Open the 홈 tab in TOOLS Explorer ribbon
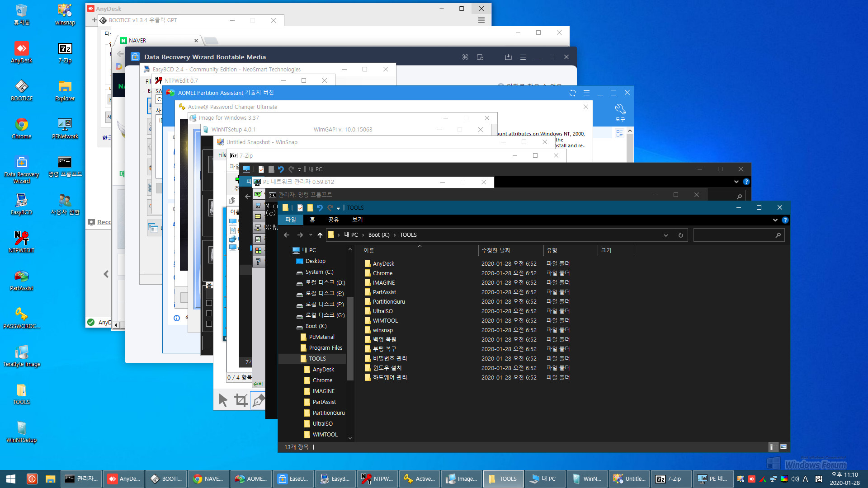This screenshot has height=488, width=868. (312, 220)
